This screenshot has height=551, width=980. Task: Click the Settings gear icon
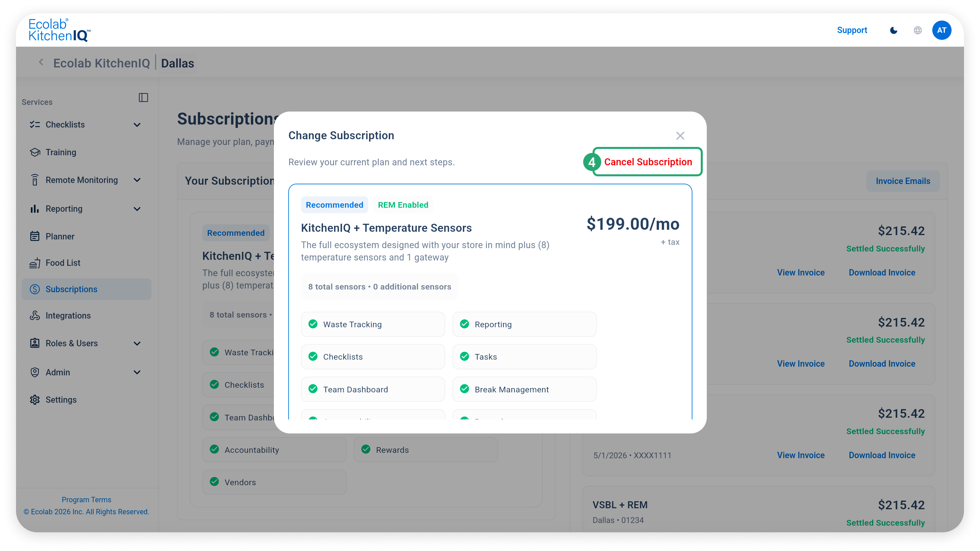[35, 400]
